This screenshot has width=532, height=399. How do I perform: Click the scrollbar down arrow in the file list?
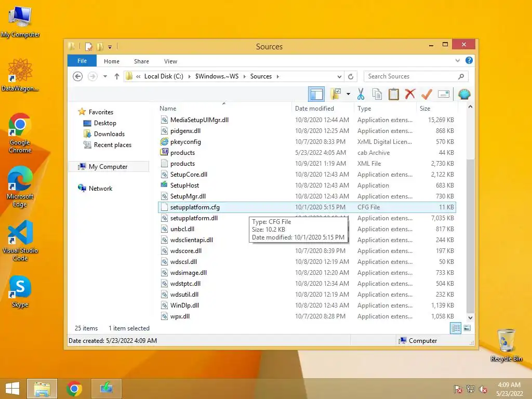pyautogui.click(x=470, y=318)
